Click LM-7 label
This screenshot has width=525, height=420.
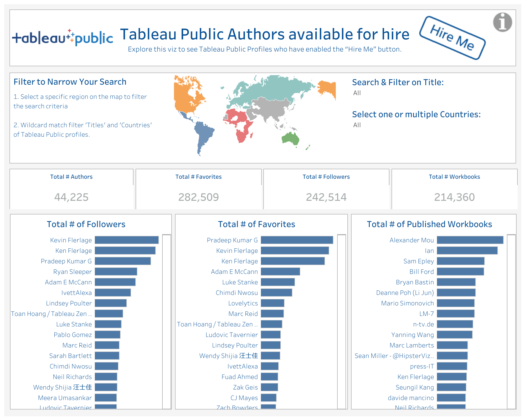click(x=427, y=314)
